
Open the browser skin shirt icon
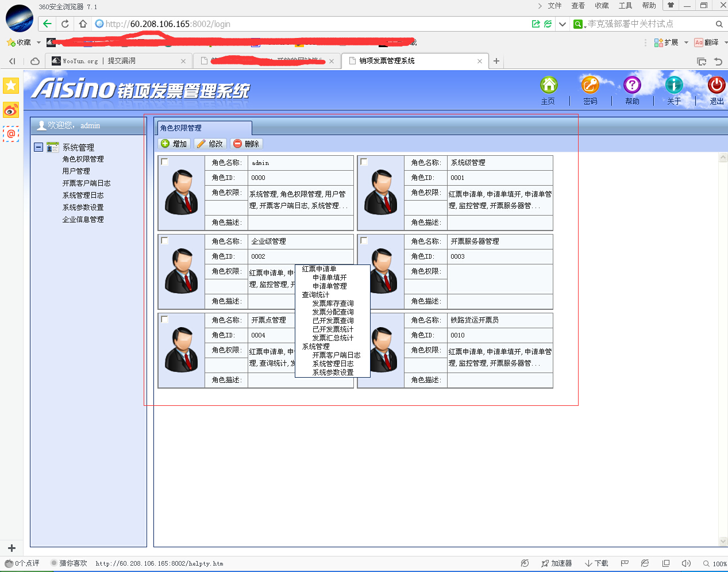(x=671, y=5)
